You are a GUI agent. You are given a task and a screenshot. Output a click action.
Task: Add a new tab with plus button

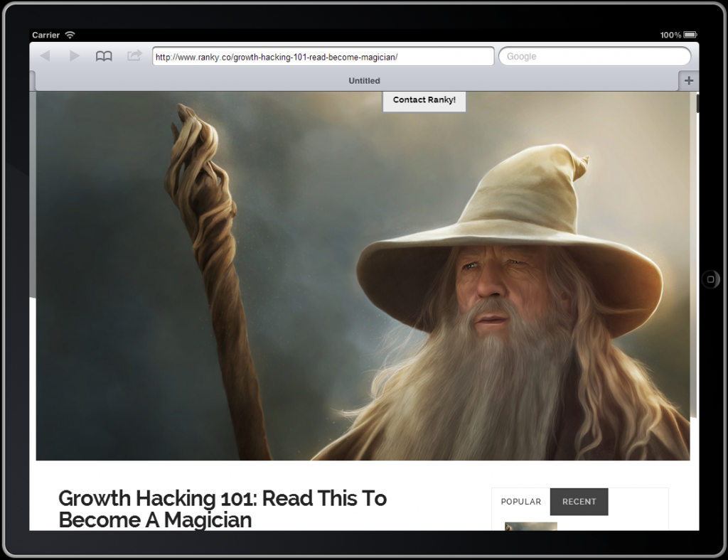(689, 81)
